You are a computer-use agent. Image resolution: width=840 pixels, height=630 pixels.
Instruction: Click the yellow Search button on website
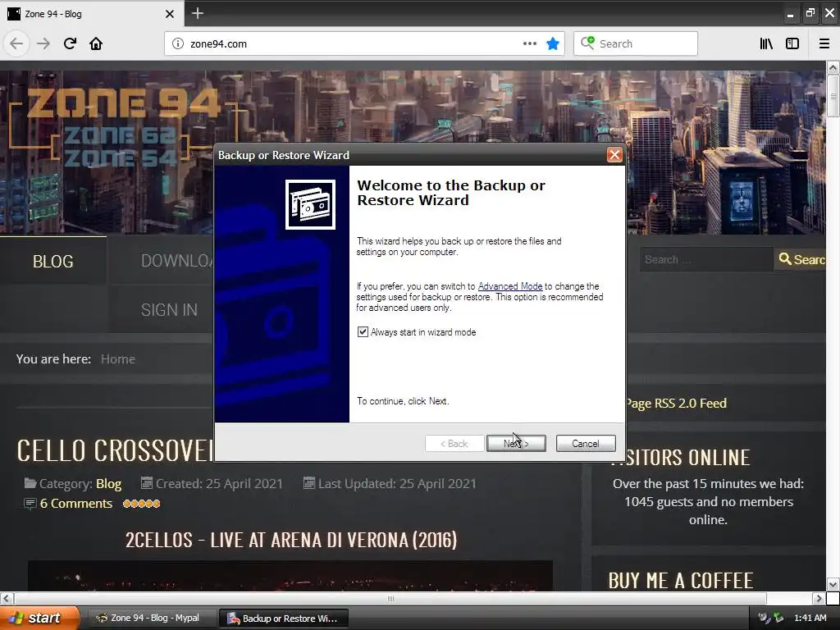pos(801,259)
